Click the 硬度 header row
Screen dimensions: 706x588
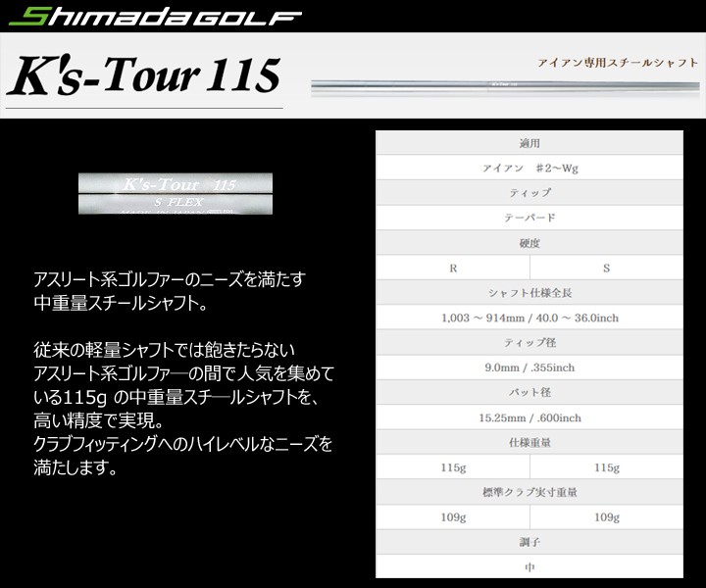529,242
